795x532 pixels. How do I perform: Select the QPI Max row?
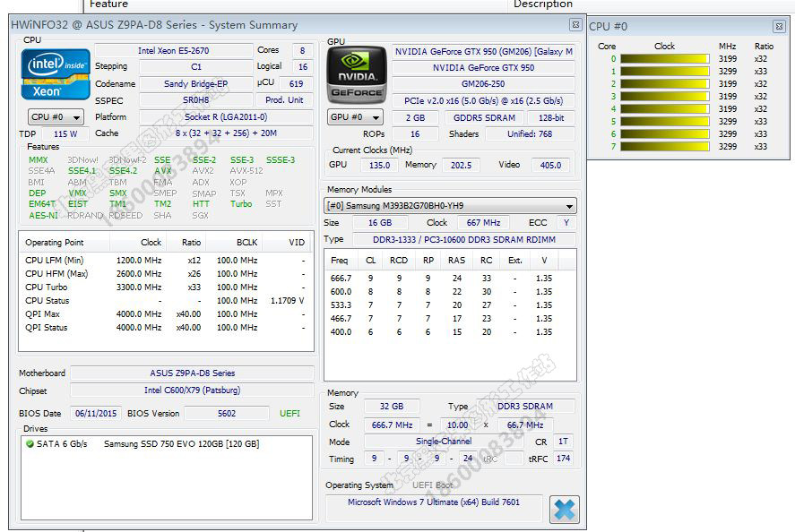click(165, 314)
